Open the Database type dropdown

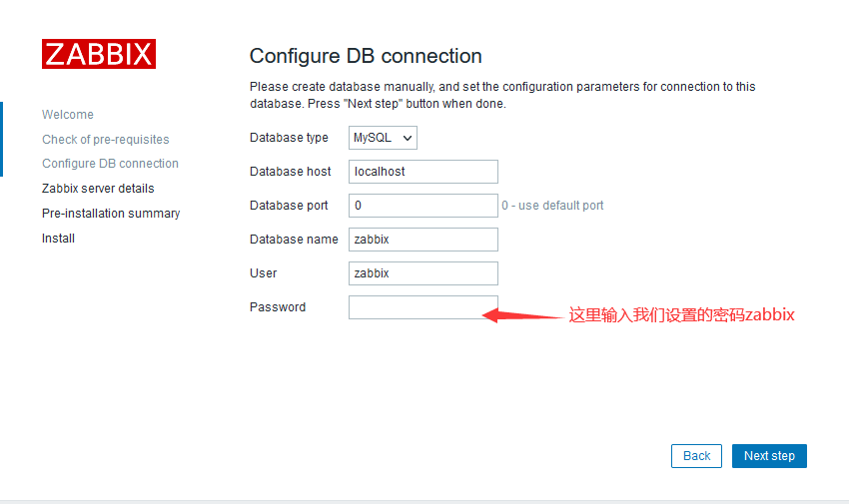pyautogui.click(x=383, y=138)
